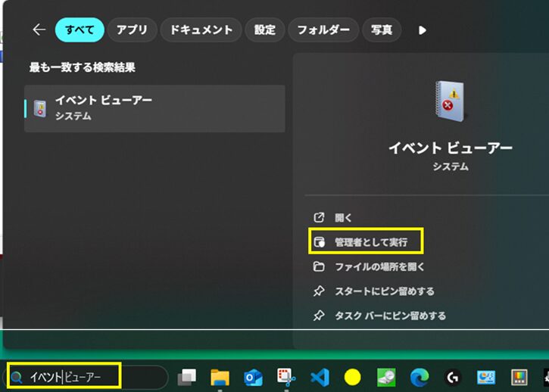Choose タスク バーにピン留めする

point(390,316)
